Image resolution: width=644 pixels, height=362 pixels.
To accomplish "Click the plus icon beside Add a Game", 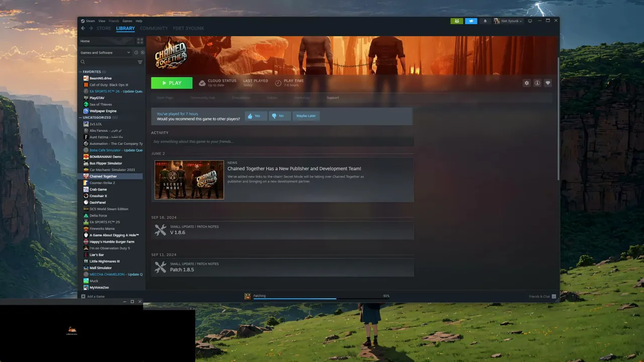I will pos(84,297).
